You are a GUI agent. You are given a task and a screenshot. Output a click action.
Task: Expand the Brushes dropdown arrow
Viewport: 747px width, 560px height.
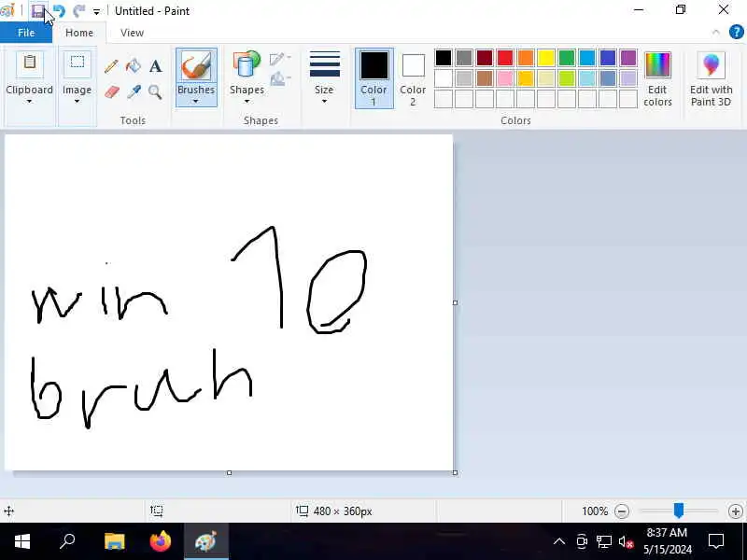click(196, 101)
